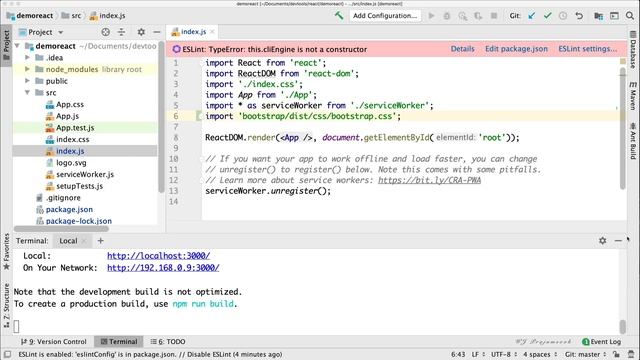
Task: Open the 192.168.0.9:3000 network link
Action: click(163, 268)
